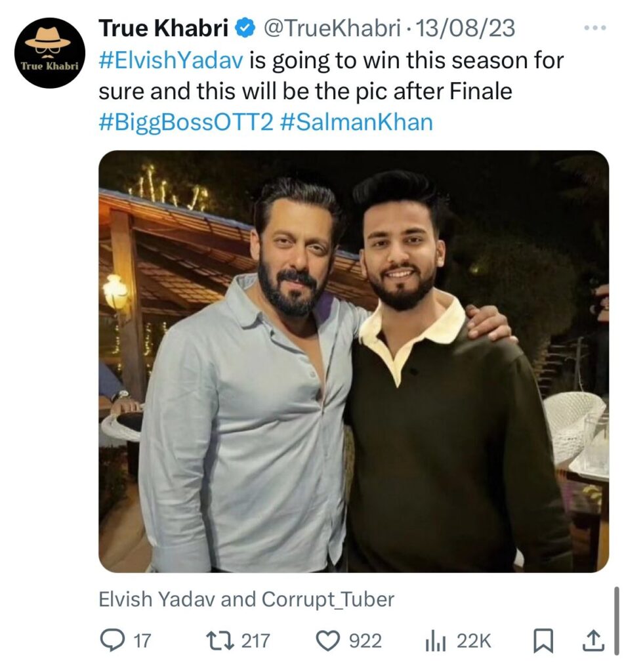
Task: Follow the #BiggBossOTT2 hashtag link
Action: 185,123
